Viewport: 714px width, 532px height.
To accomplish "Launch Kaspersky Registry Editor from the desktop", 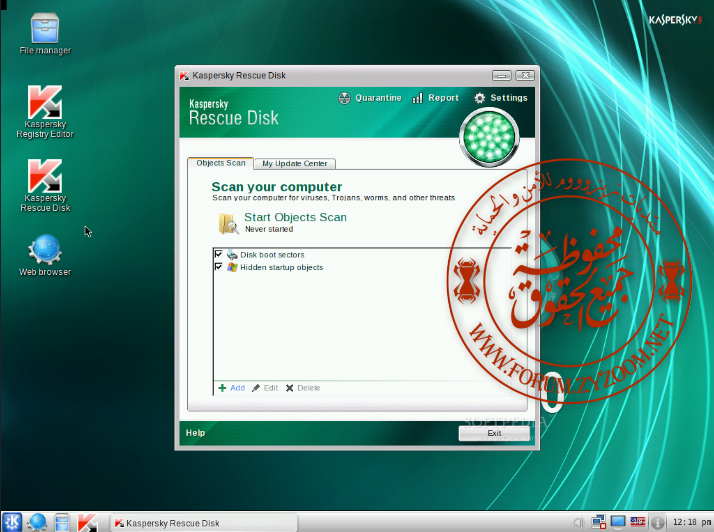I will pyautogui.click(x=45, y=112).
